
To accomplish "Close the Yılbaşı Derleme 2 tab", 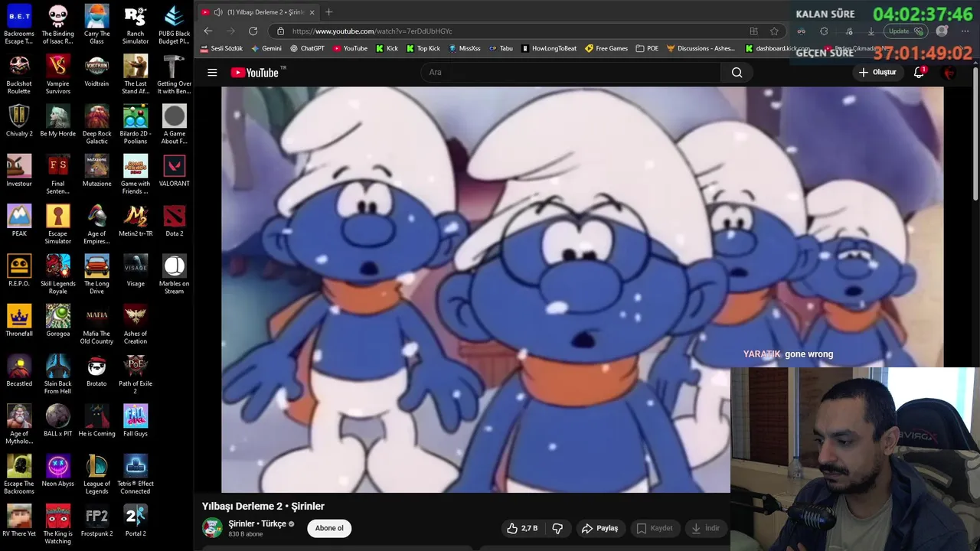I will pos(312,12).
